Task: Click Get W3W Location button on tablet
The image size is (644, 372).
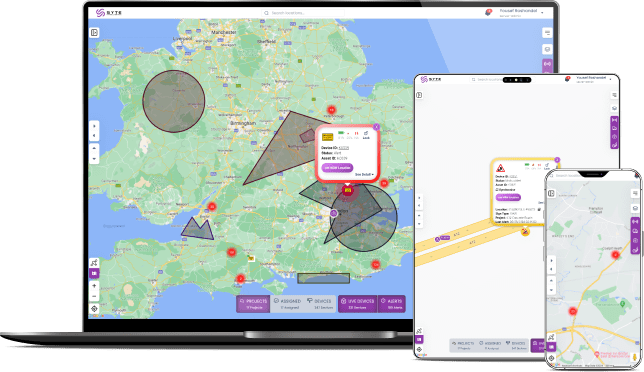Action: [508, 197]
